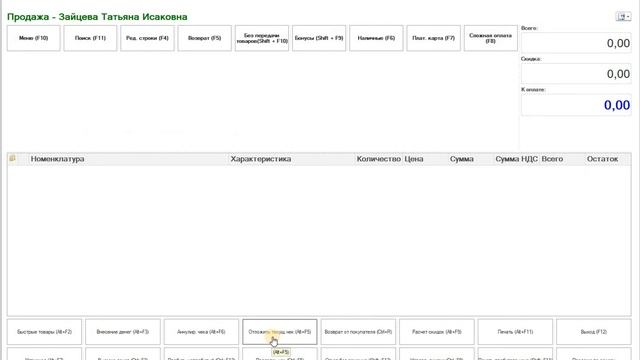Open the top-right settings dropdown icon

(x=623, y=17)
